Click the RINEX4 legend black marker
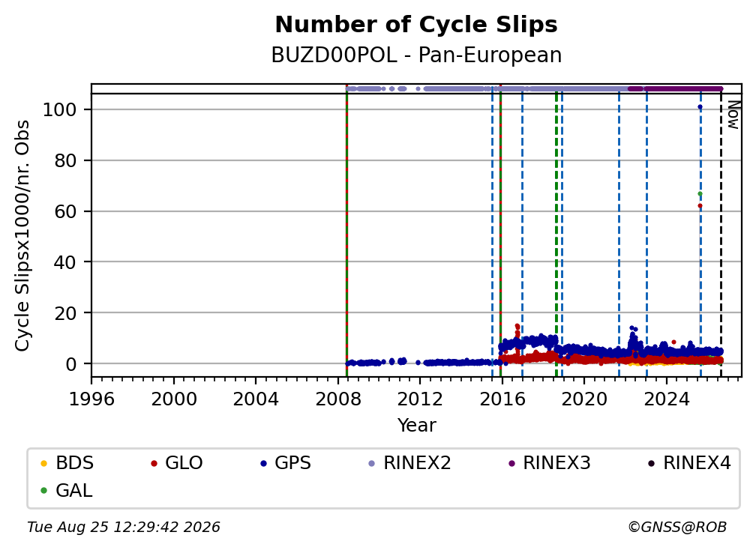The width and height of the screenshot is (756, 550). pyautogui.click(x=651, y=463)
